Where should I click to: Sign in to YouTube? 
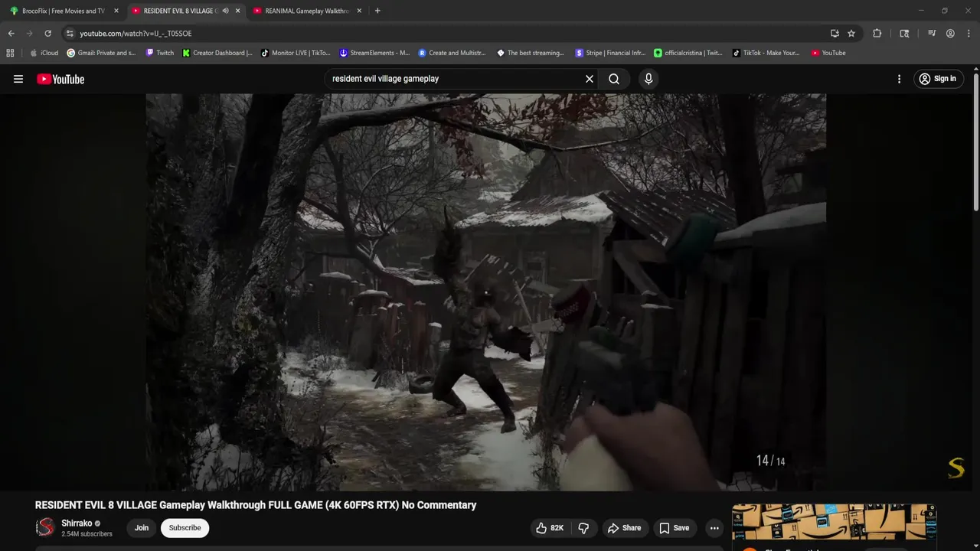[x=938, y=79]
